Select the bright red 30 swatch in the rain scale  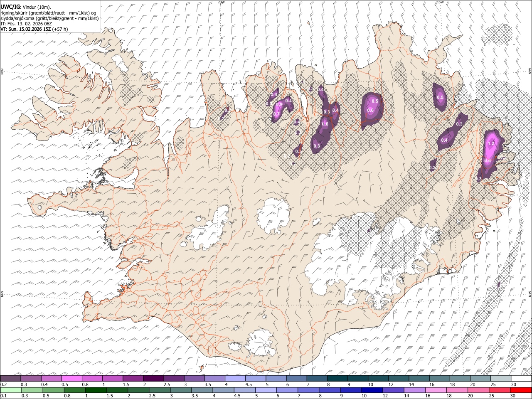click(x=521, y=390)
